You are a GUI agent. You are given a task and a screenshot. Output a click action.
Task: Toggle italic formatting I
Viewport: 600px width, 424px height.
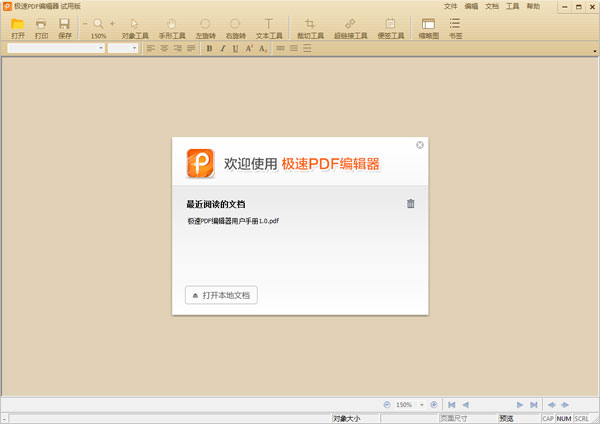click(x=222, y=48)
